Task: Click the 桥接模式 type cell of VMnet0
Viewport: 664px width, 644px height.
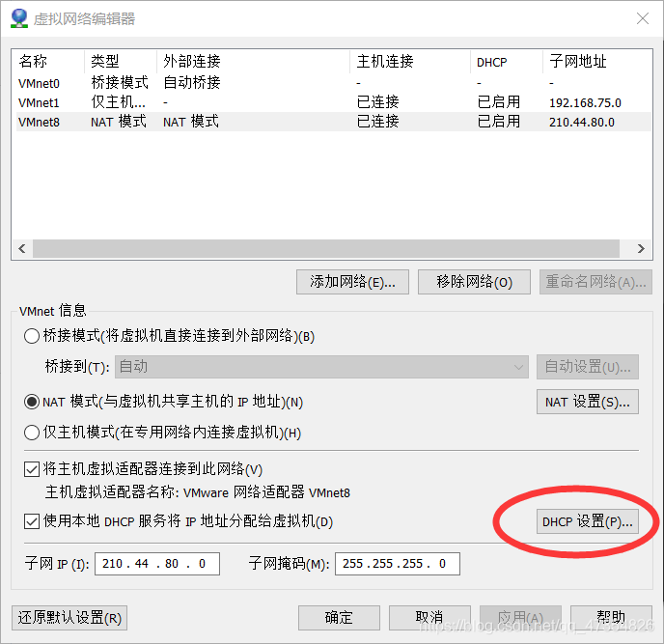Action: pyautogui.click(x=120, y=83)
